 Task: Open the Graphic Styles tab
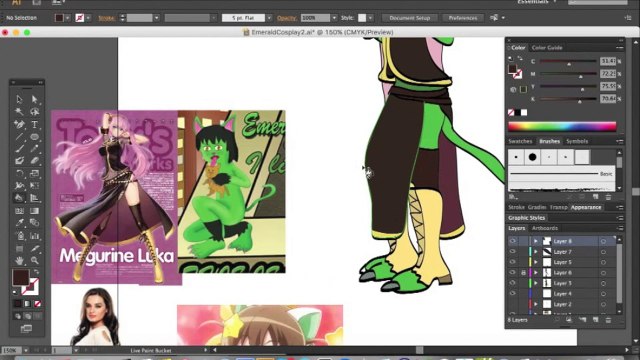pos(527,218)
